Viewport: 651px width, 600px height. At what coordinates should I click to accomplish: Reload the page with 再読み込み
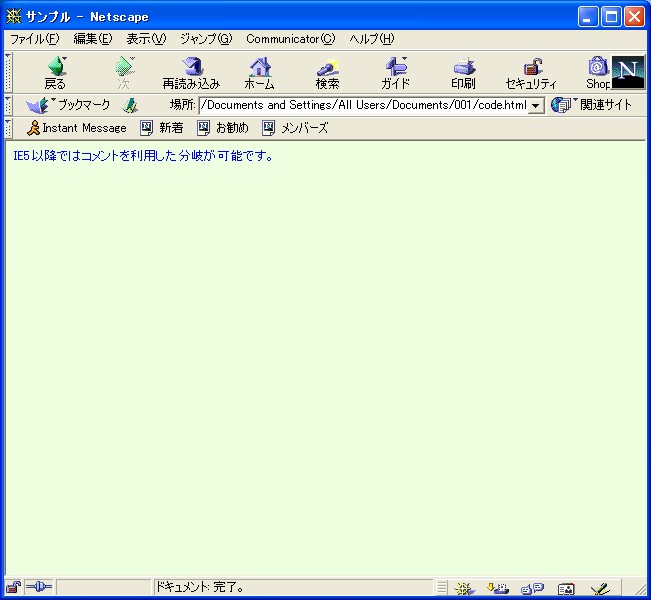[x=190, y=71]
